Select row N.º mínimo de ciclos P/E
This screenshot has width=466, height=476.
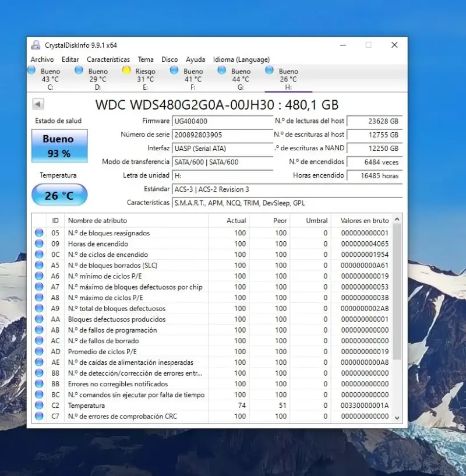tap(212, 276)
